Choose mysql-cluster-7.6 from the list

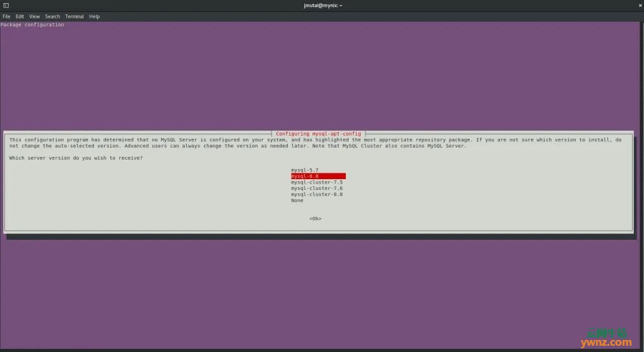click(x=317, y=189)
